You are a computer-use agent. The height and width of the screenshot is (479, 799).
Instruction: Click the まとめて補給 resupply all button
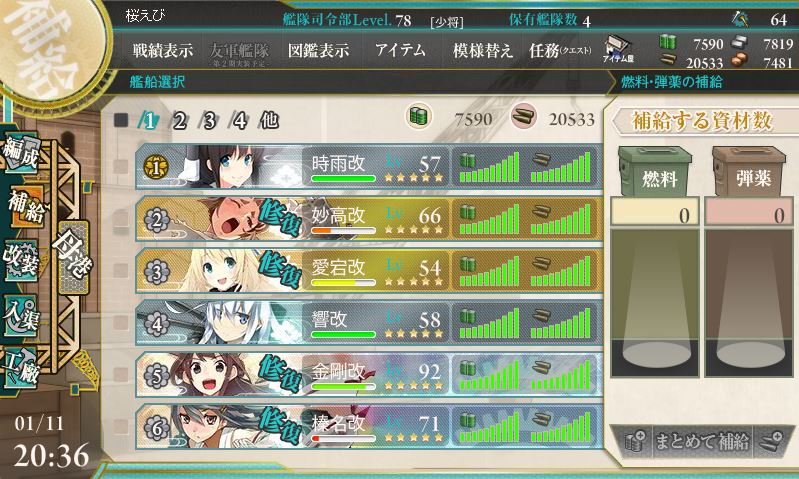[702, 441]
